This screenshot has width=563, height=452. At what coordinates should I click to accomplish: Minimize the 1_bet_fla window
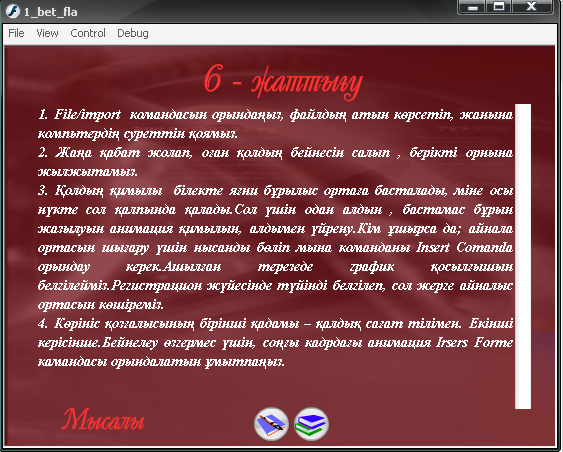pyautogui.click(x=473, y=7)
